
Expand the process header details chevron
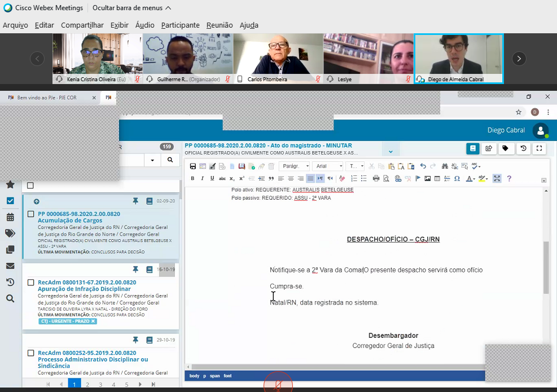(x=391, y=151)
